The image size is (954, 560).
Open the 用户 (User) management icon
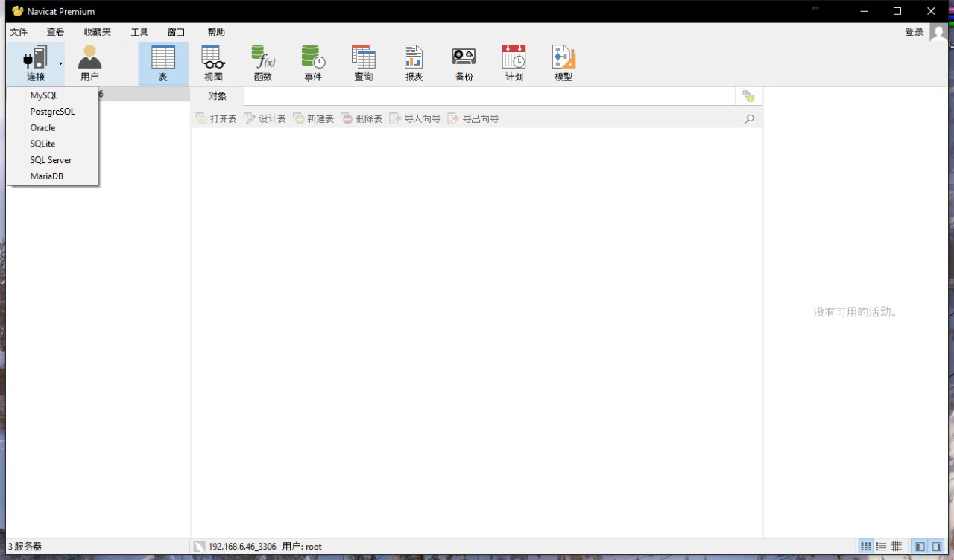coord(89,57)
